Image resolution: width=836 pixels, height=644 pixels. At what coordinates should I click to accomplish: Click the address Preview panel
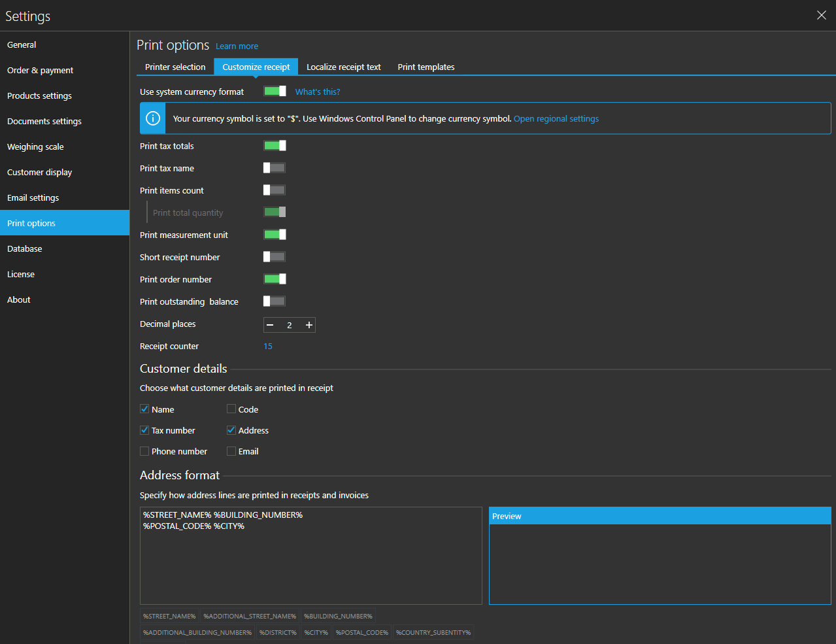coord(660,556)
